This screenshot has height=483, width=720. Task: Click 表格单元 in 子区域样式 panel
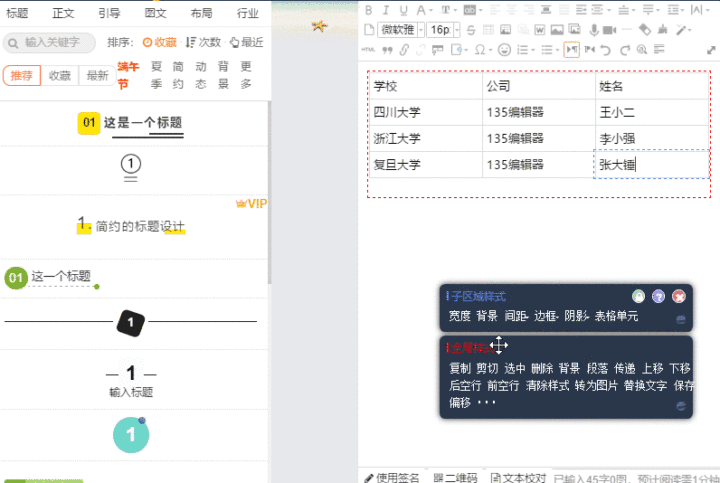coord(616,316)
